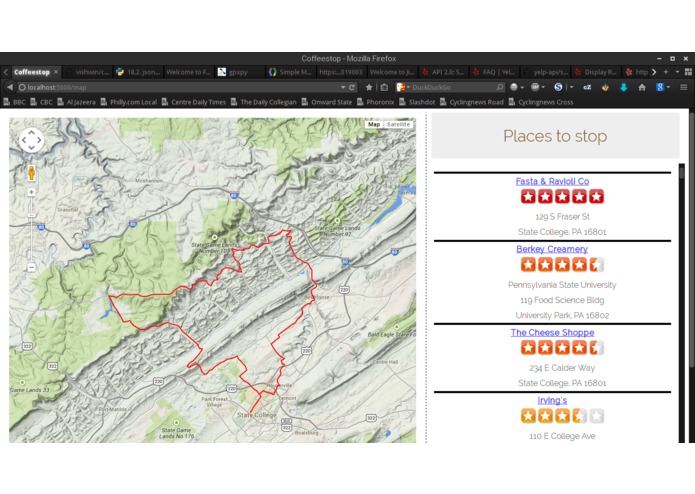
Task: Open the Slashdot bookmark
Action: (x=417, y=102)
